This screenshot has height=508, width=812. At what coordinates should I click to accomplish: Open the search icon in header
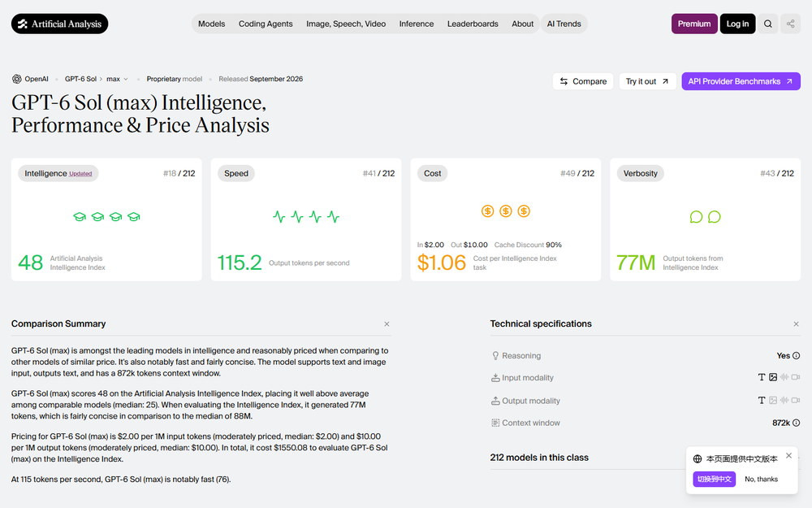[x=768, y=24]
